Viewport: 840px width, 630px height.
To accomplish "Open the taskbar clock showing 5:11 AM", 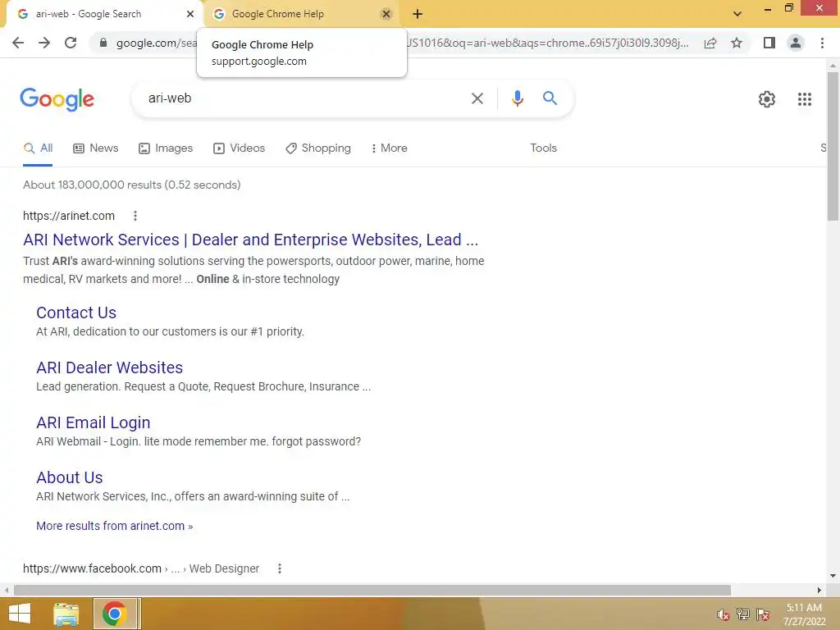I will (x=804, y=614).
